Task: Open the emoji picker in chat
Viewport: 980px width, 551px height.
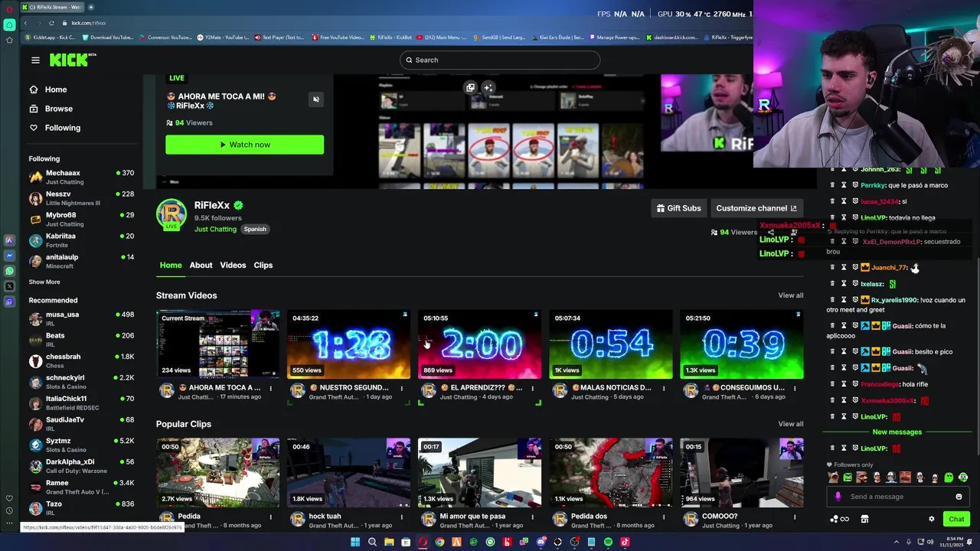Action: 959,497
